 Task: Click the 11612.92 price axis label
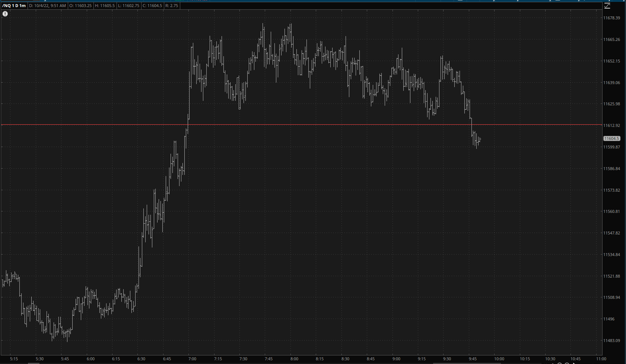pos(611,125)
